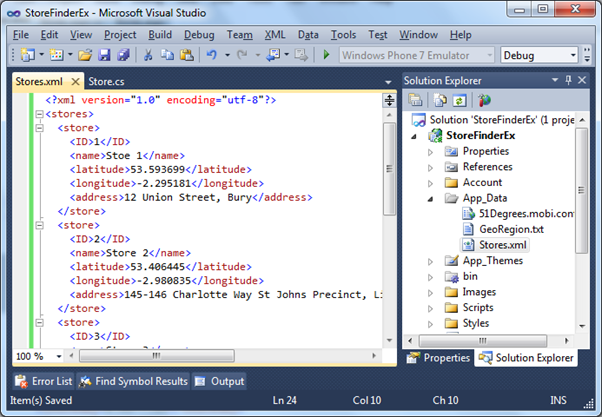Click the Copy toolbar icon

tap(167, 55)
